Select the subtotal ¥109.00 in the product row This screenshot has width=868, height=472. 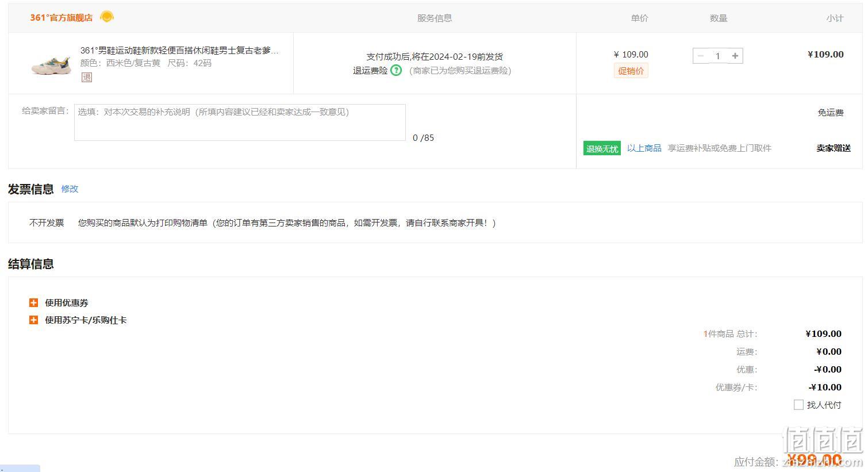click(825, 55)
